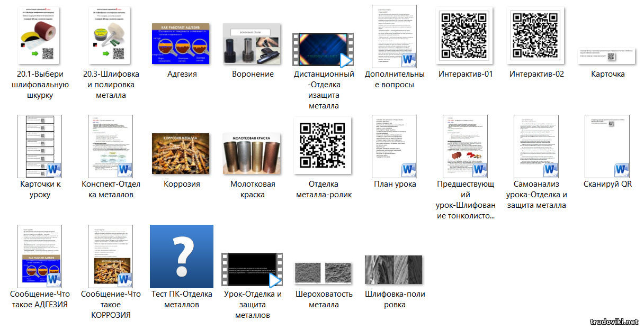Click the file name "20.3-Шлифовка и полировка металла"
Image resolution: width=644 pixels, height=330 pixels.
(x=111, y=85)
